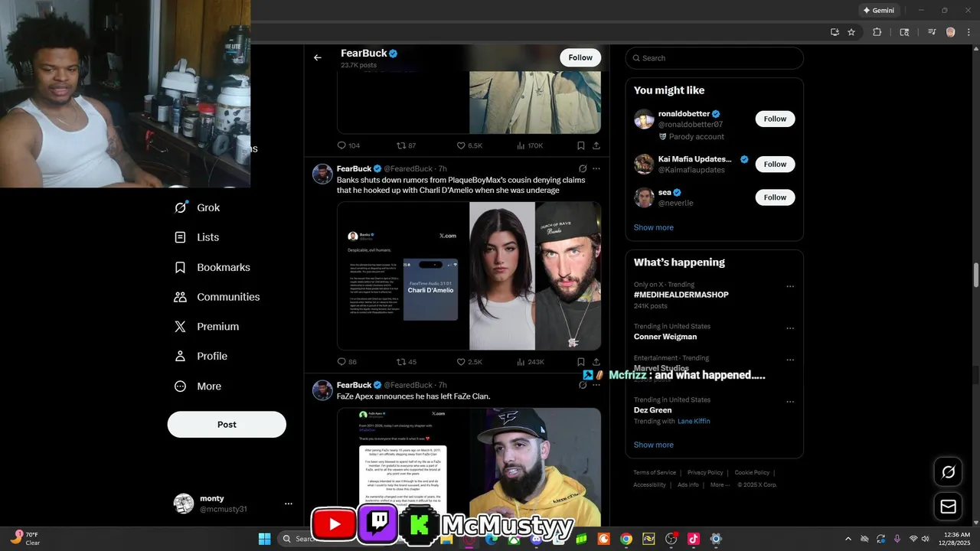Open the Windows Start menu
980x551 pixels.
[264, 539]
